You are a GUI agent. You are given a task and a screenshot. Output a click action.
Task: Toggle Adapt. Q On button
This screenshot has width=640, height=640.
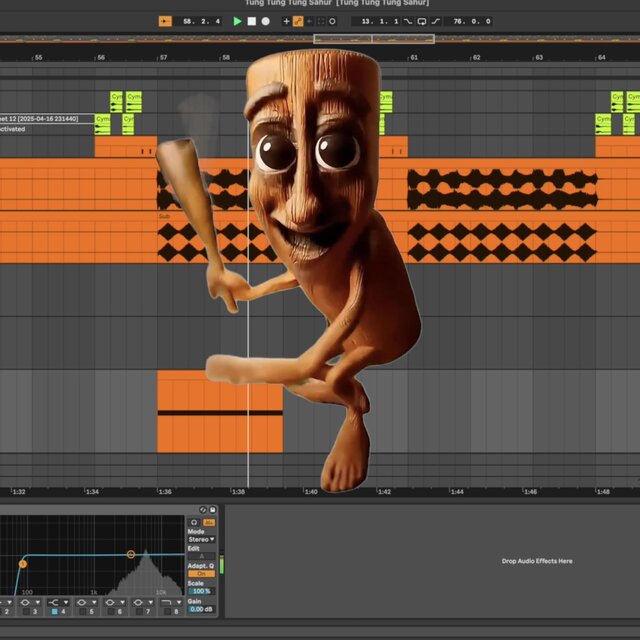pos(201,573)
